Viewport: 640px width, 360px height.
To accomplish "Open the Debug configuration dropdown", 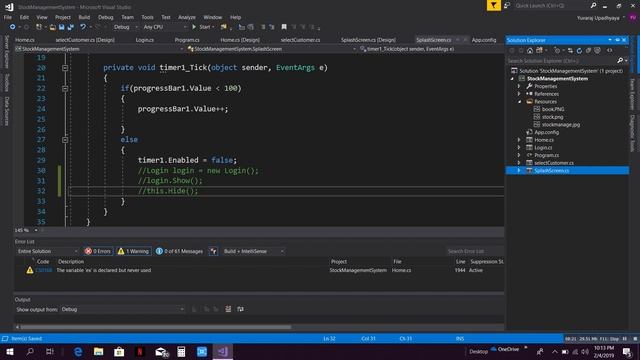I will [125, 27].
